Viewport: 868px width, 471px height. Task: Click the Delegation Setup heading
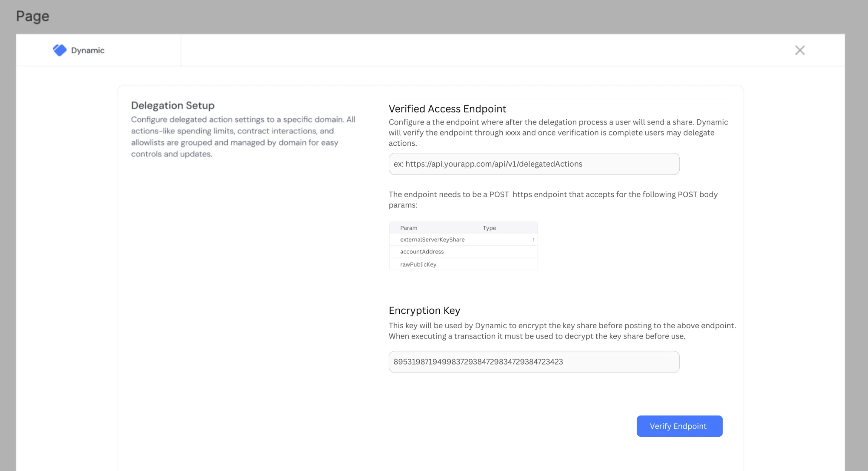173,105
